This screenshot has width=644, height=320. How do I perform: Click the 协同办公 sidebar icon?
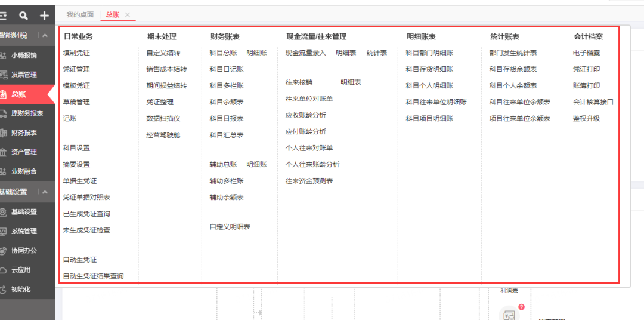pyautogui.click(x=3, y=251)
